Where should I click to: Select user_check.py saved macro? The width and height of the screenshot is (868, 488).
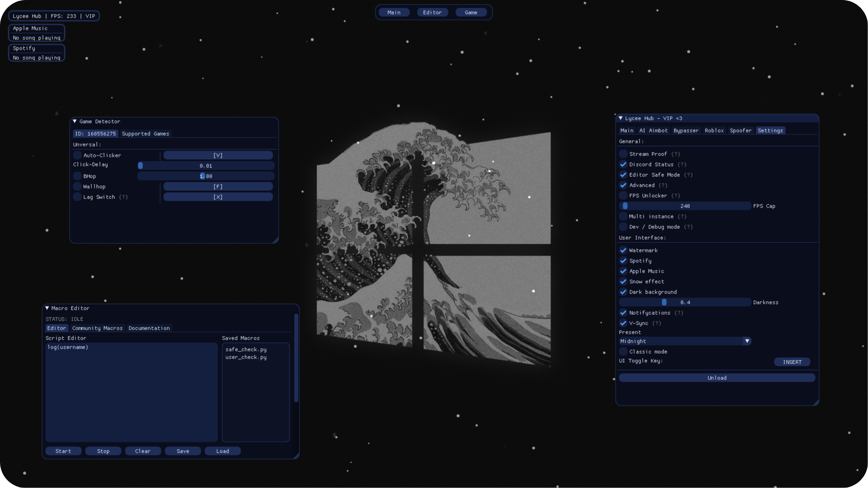246,357
